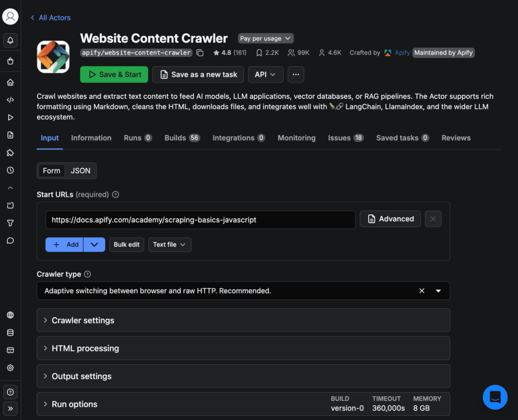518x420 pixels.
Task: Open Billing via the card sidebar icon
Action: [x=10, y=350]
